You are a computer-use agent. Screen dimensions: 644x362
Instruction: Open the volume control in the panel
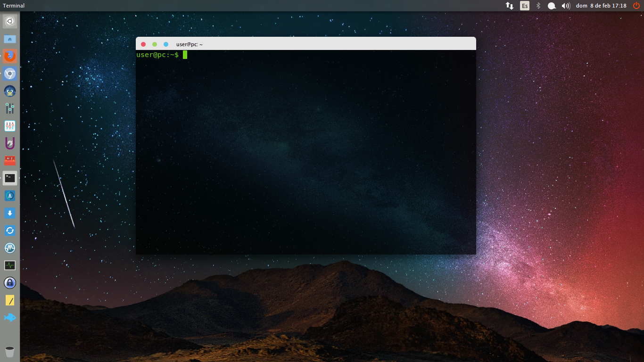565,6
